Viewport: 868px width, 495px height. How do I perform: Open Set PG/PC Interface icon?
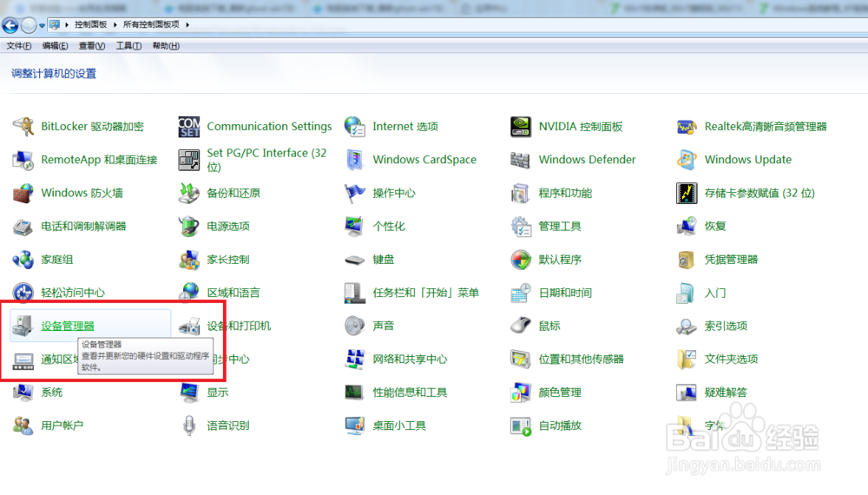[x=188, y=160]
